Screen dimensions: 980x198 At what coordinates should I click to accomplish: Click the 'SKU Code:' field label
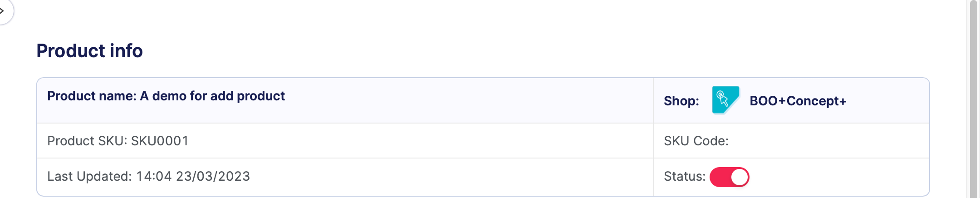coord(696,141)
